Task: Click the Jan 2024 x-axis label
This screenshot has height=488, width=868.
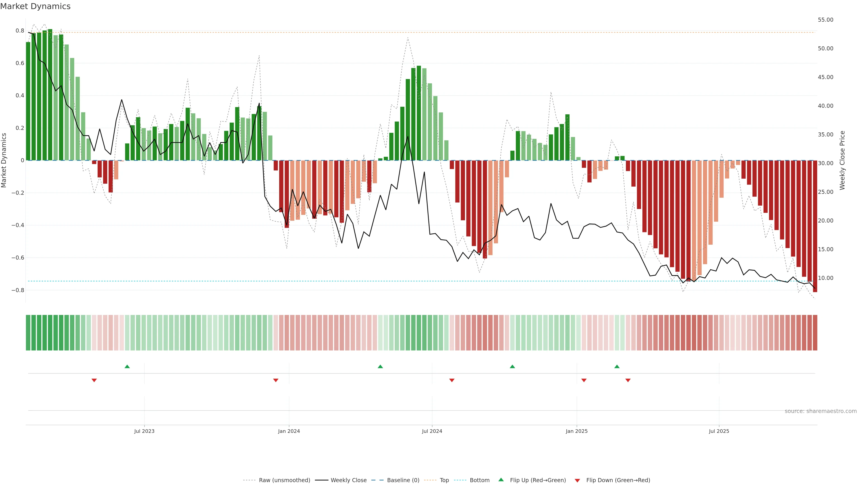Action: pos(289,431)
